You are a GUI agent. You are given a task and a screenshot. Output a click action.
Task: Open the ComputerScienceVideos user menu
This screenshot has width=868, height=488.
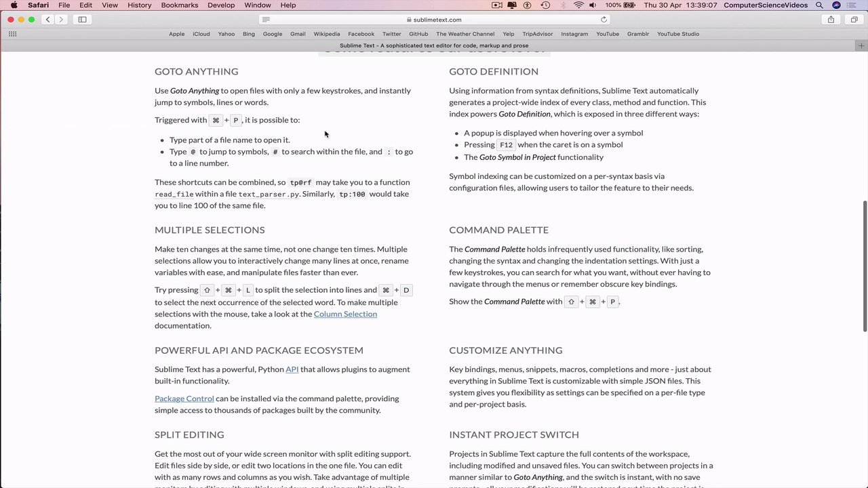click(766, 5)
